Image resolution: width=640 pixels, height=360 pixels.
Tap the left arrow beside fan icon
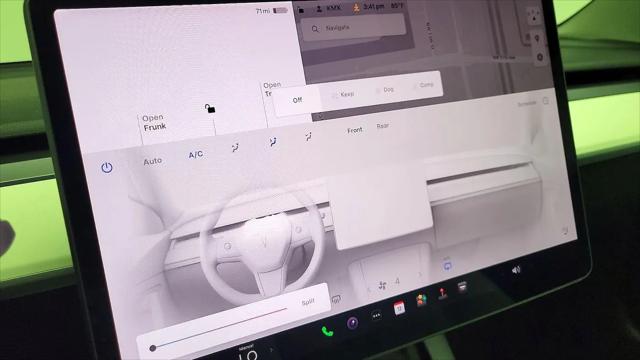(368, 290)
